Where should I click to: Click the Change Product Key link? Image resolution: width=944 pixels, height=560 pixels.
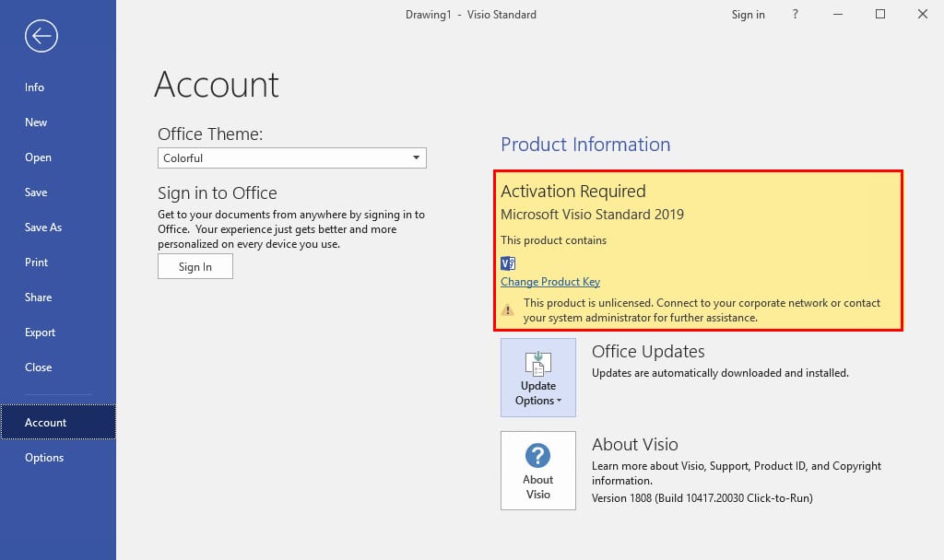(x=550, y=282)
